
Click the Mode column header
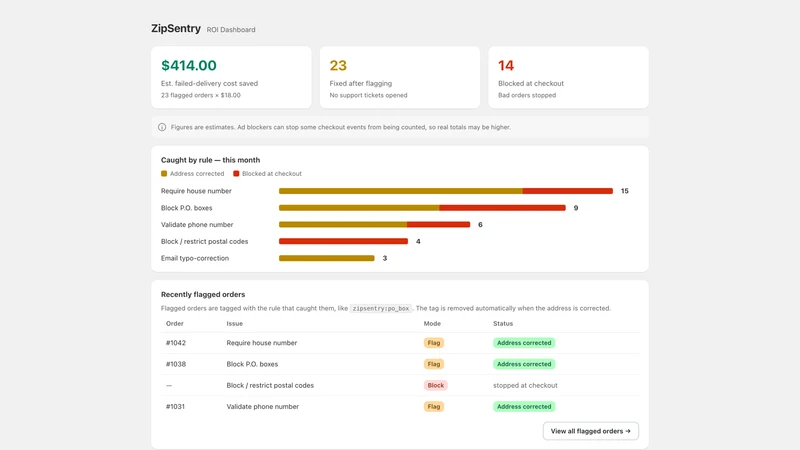(432, 323)
